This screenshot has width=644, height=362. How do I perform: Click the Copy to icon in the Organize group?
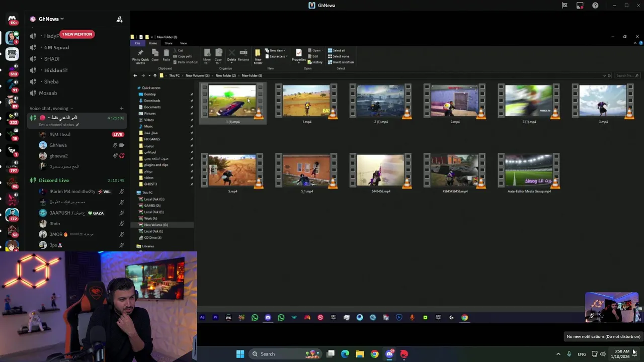coord(218,53)
